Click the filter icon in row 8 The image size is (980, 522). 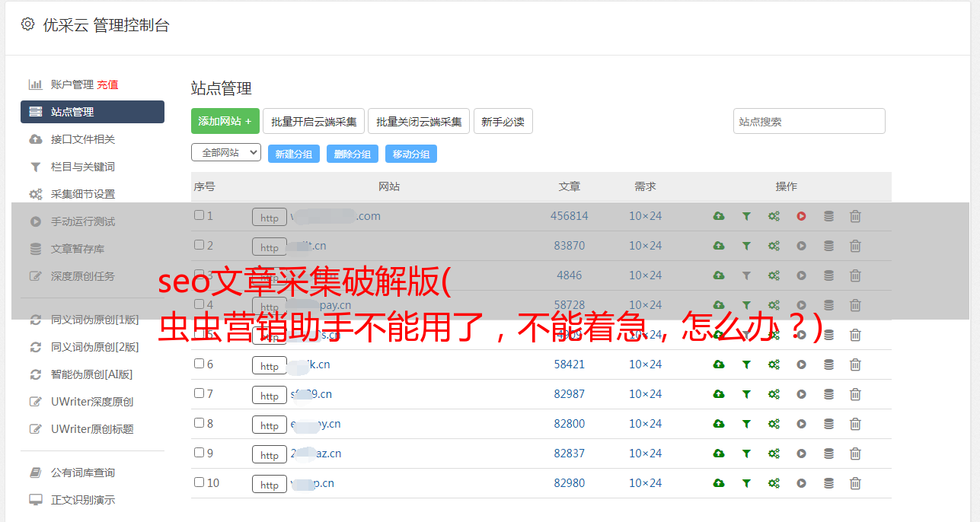click(746, 424)
